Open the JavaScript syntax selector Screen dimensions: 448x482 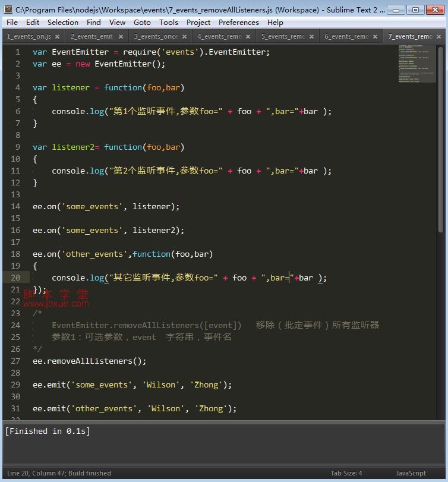(x=411, y=473)
